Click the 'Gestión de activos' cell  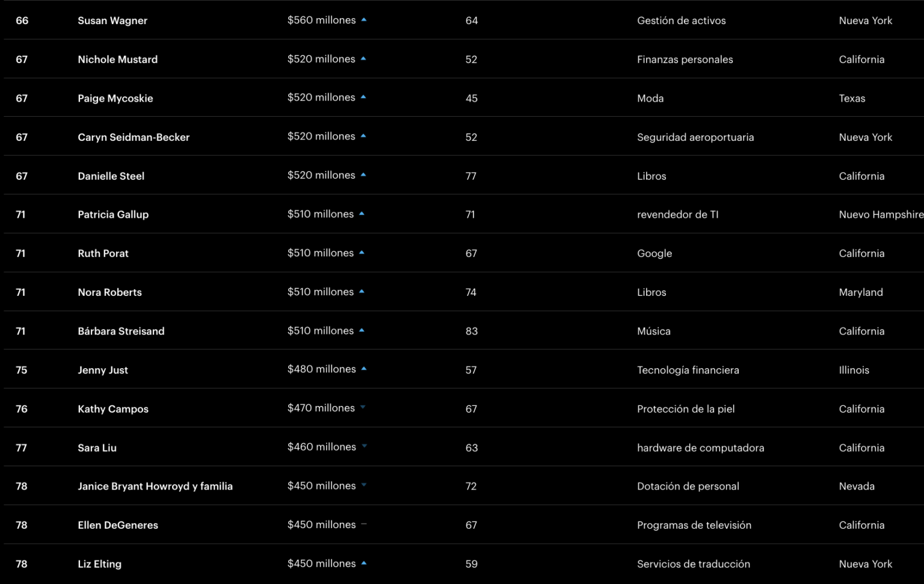pyautogui.click(x=682, y=20)
